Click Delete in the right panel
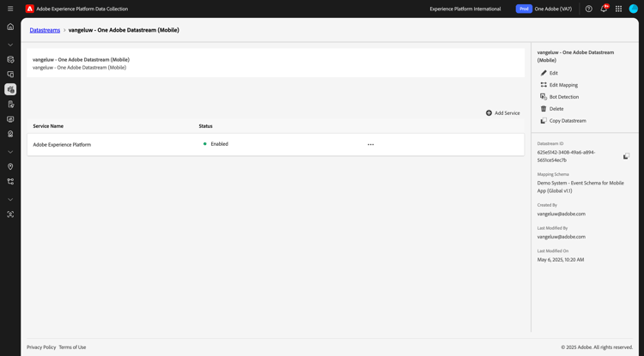 (x=551, y=109)
